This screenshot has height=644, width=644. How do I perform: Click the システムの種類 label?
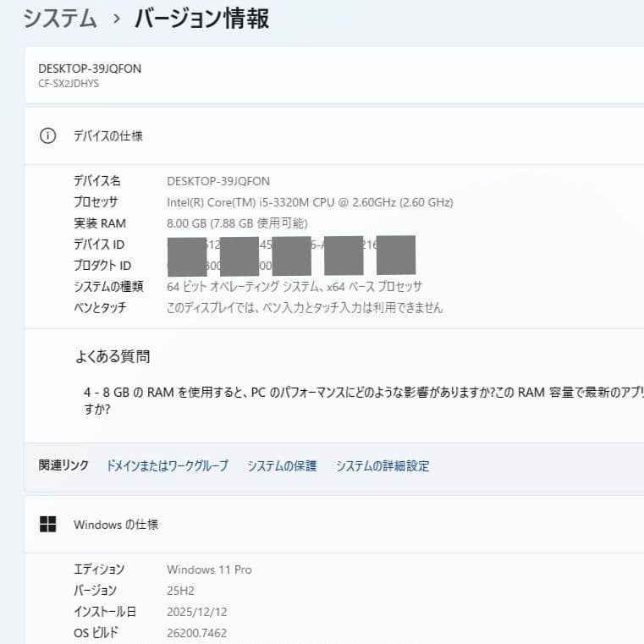pos(108,286)
